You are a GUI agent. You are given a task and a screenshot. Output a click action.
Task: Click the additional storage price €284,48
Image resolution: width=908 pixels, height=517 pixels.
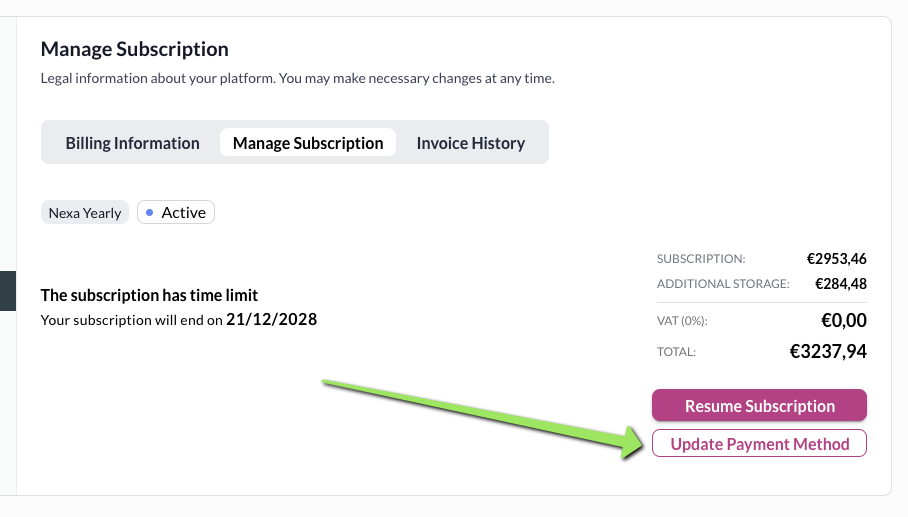point(840,284)
